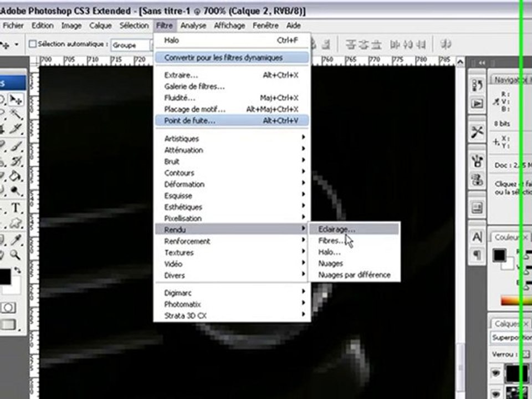This screenshot has width=532, height=399.
Task: Open the Tool Presets dock icon
Action: tap(477, 132)
